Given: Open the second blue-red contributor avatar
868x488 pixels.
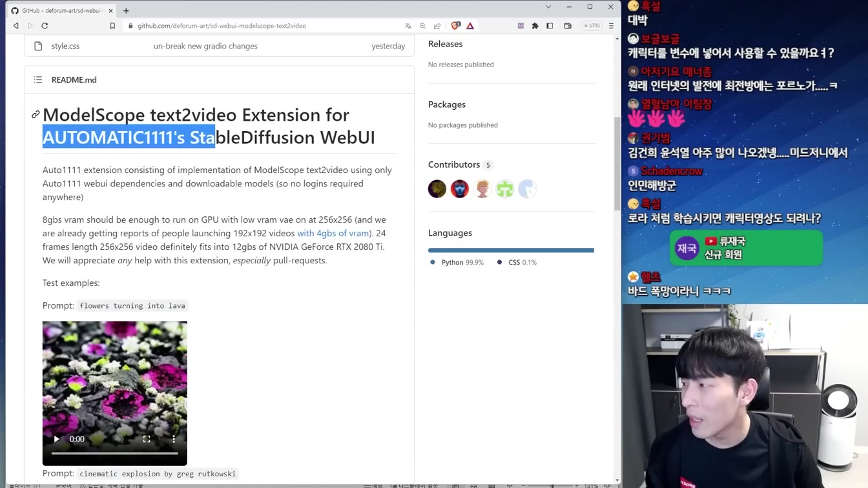Looking at the screenshot, I should pyautogui.click(x=460, y=188).
